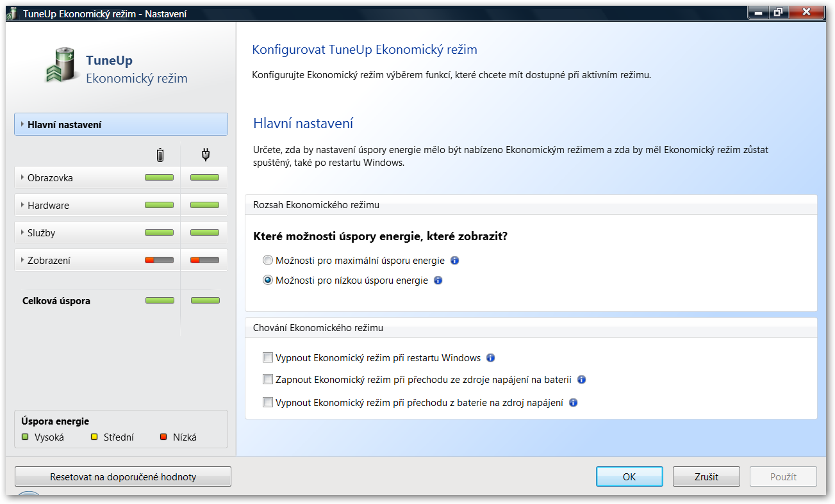Close the TuneUp settings window

click(806, 12)
